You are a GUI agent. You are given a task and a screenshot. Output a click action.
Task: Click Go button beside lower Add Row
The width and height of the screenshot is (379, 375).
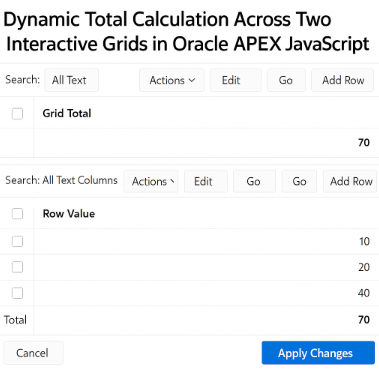click(299, 181)
